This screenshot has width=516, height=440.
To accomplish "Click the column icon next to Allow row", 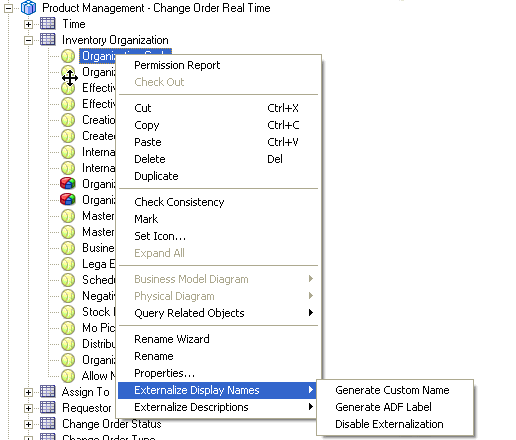I will (68, 376).
